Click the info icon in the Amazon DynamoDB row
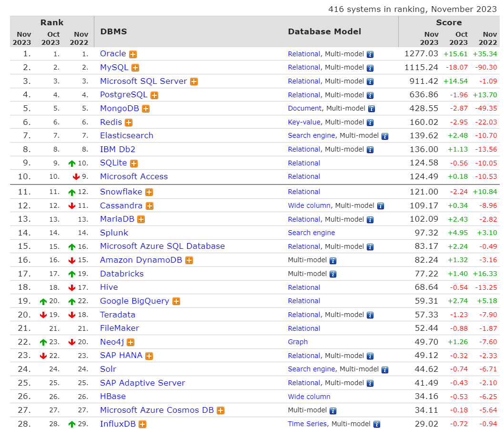The image size is (504, 429). pos(333,260)
